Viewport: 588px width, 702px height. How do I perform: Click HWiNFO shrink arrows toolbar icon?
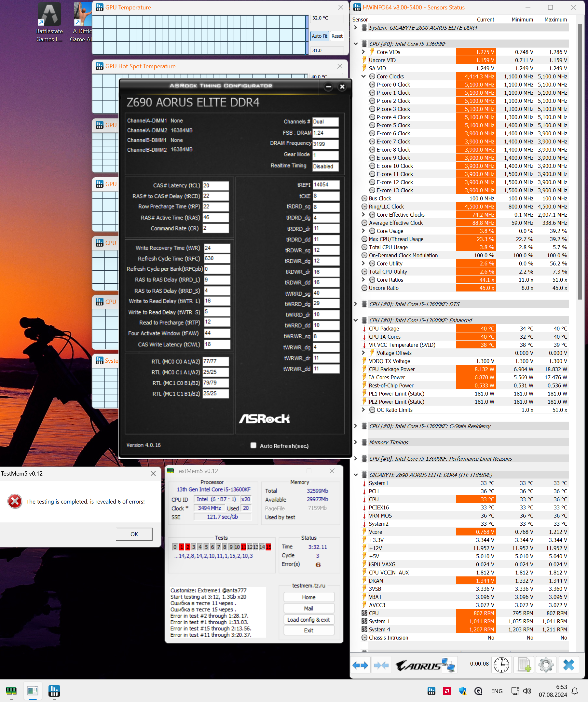pos(381,665)
